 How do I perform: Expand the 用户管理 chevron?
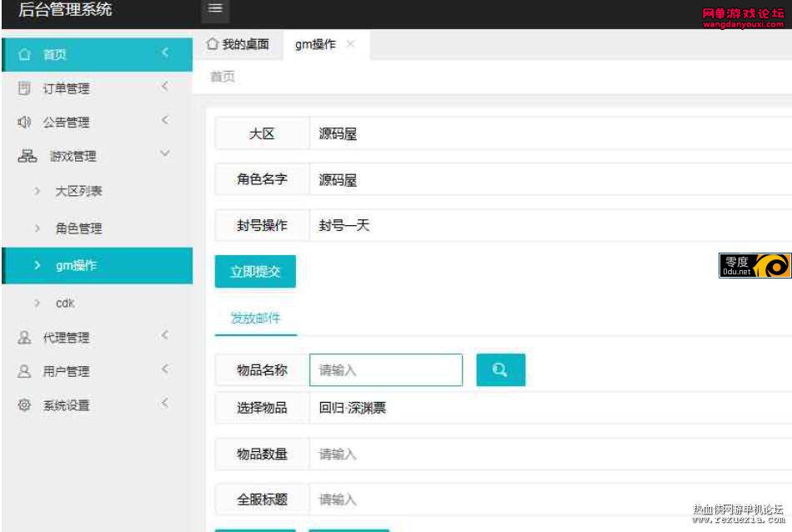tap(165, 369)
